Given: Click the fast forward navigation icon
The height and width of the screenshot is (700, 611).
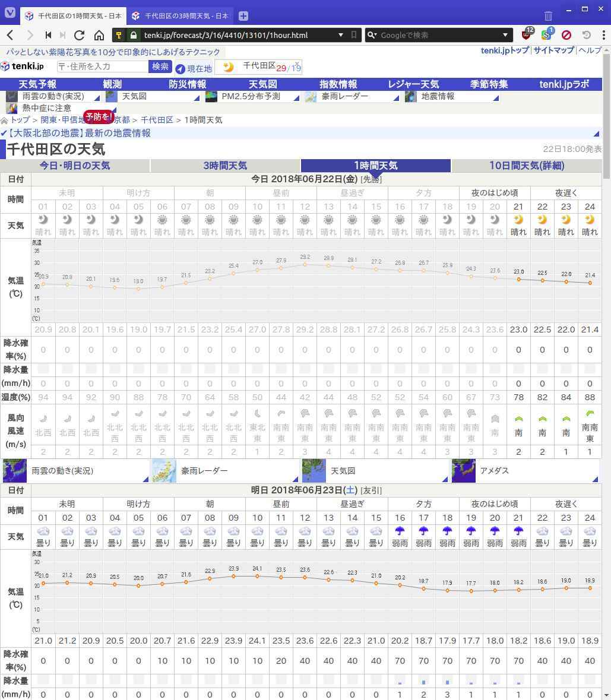Looking at the screenshot, I should [x=62, y=35].
